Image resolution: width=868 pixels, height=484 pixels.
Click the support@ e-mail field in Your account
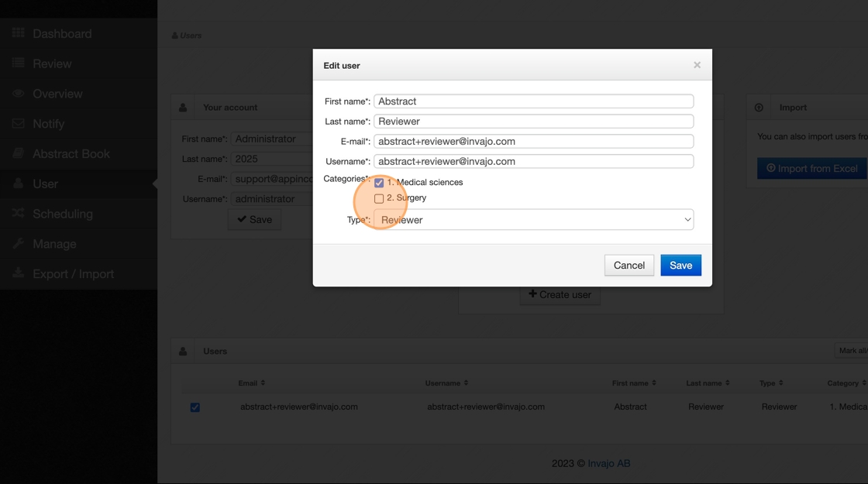tap(272, 179)
